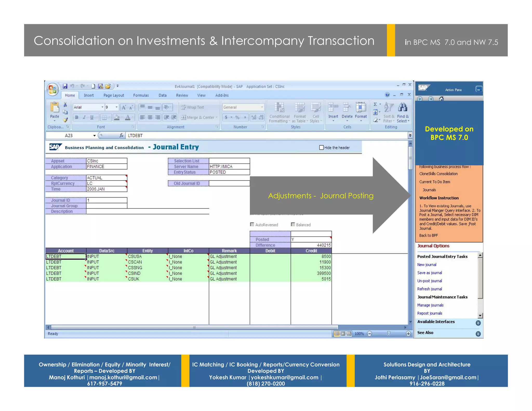Open the Review ribbon tab
Viewport: 532px width, 411px height.
click(x=182, y=95)
